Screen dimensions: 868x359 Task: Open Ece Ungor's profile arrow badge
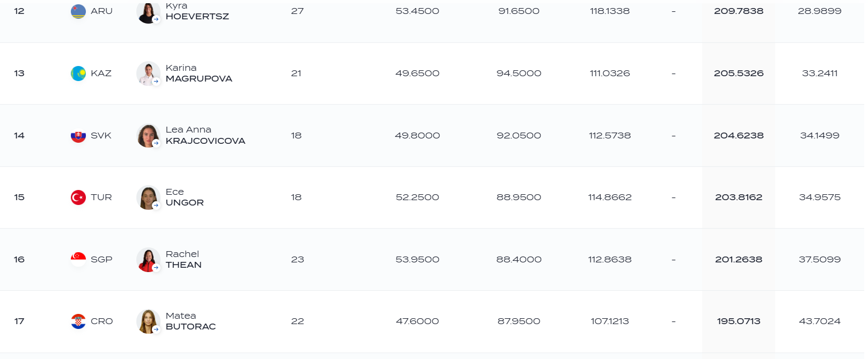[x=156, y=206]
